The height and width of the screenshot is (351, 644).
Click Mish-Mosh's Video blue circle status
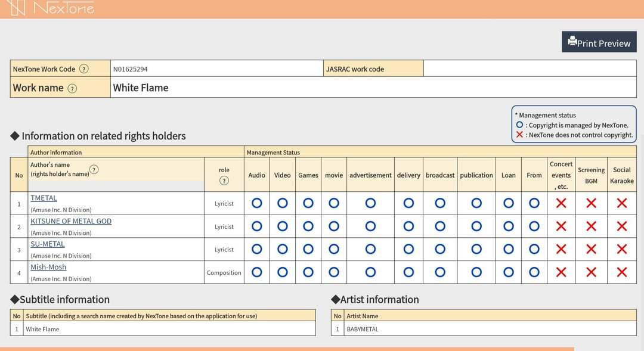click(x=283, y=272)
